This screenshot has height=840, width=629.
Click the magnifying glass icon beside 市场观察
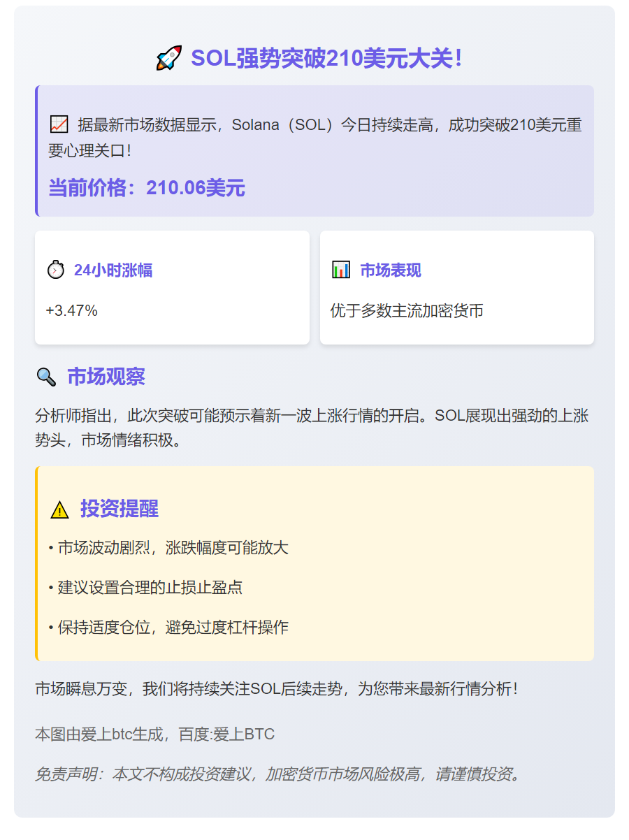click(46, 377)
